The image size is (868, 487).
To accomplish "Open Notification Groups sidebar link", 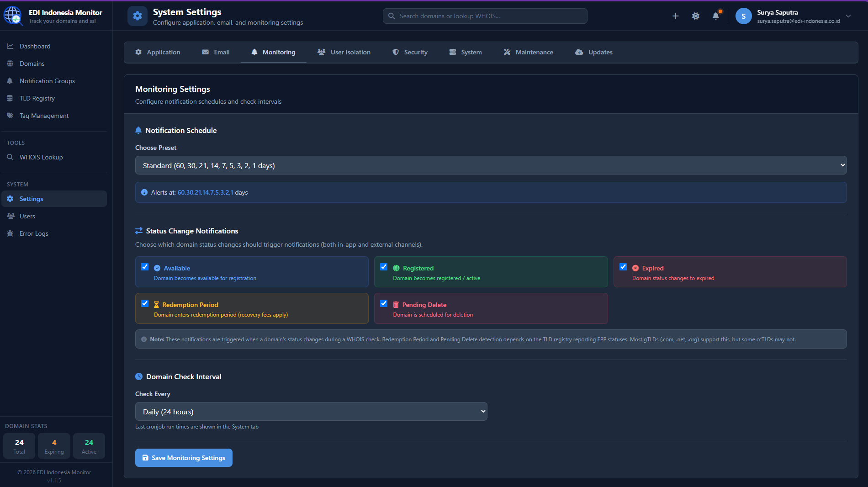I will (x=54, y=81).
